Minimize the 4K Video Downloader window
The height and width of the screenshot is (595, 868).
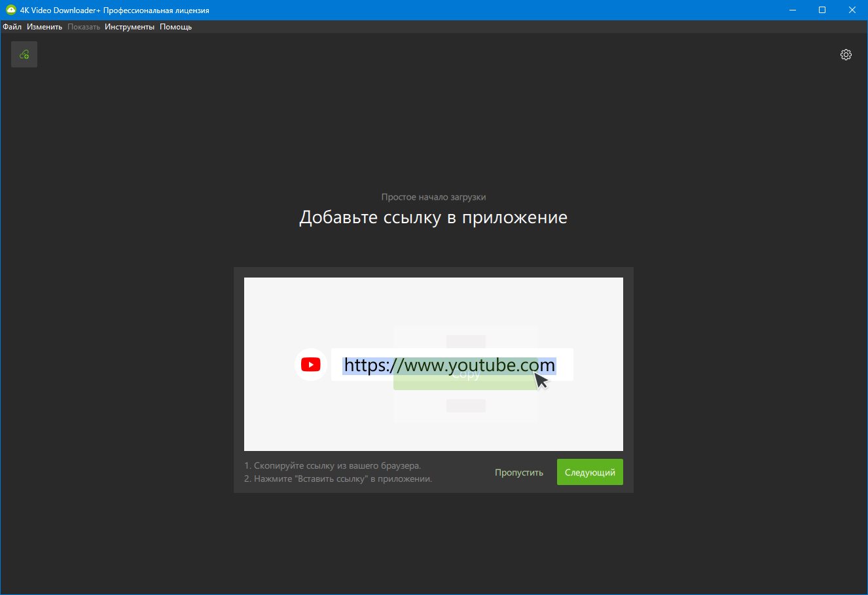[793, 10]
